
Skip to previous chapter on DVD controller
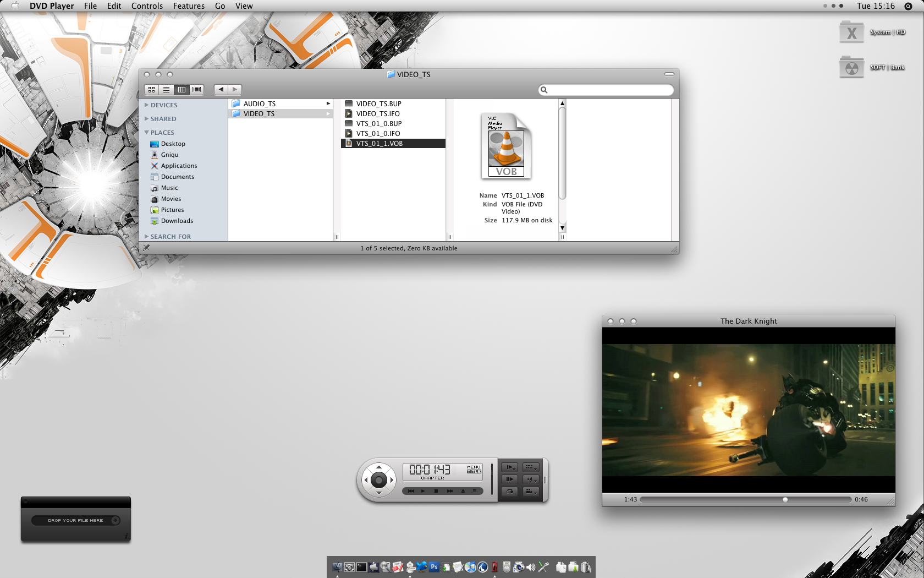[x=411, y=491]
